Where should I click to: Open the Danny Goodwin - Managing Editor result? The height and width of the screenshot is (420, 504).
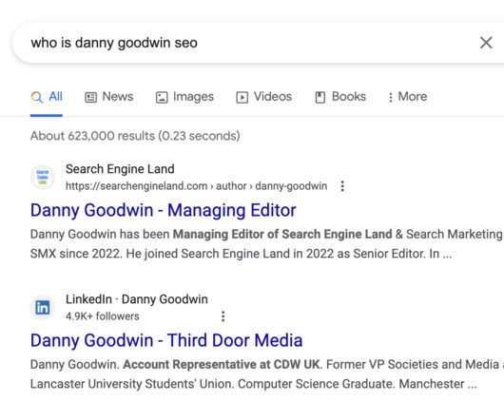pyautogui.click(x=164, y=210)
